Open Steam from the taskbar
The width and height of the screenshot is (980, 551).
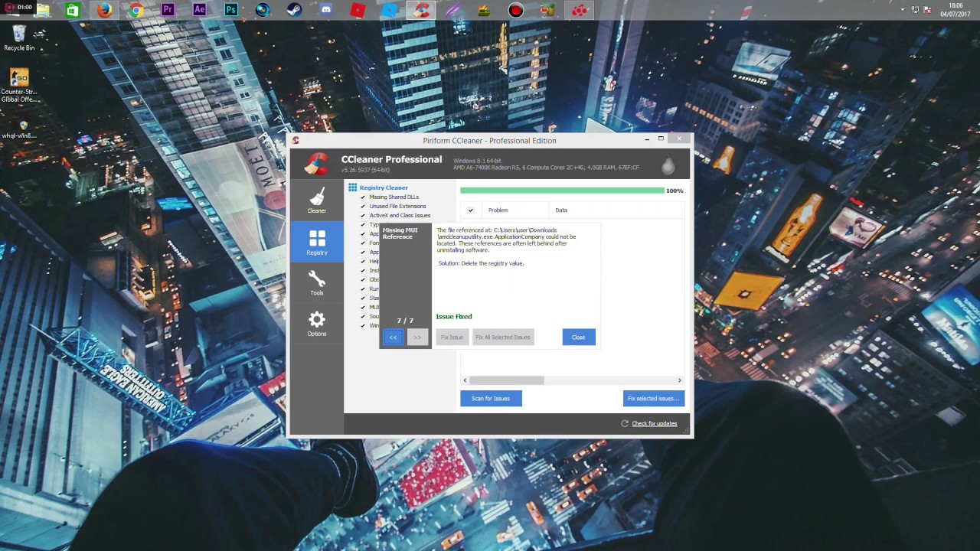[294, 11]
